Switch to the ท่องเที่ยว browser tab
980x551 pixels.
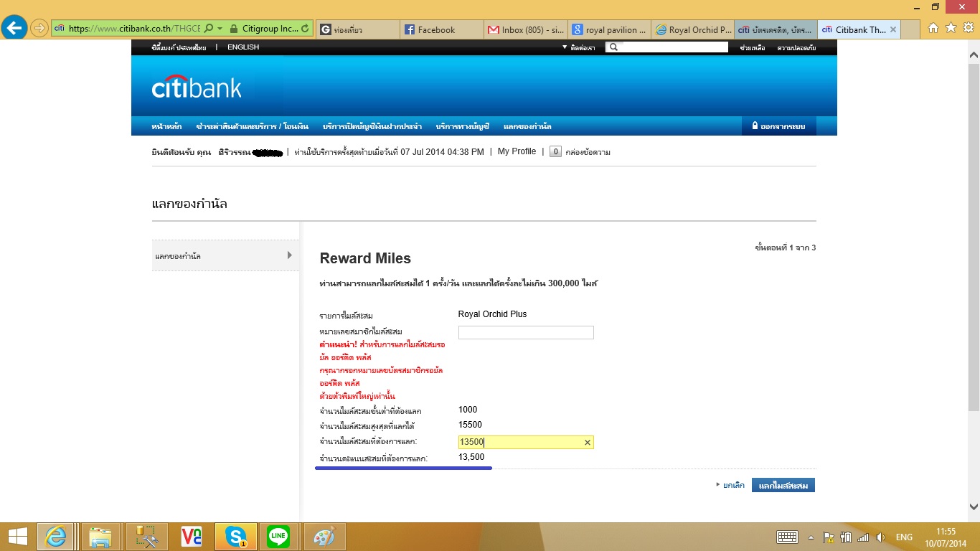[x=357, y=29]
